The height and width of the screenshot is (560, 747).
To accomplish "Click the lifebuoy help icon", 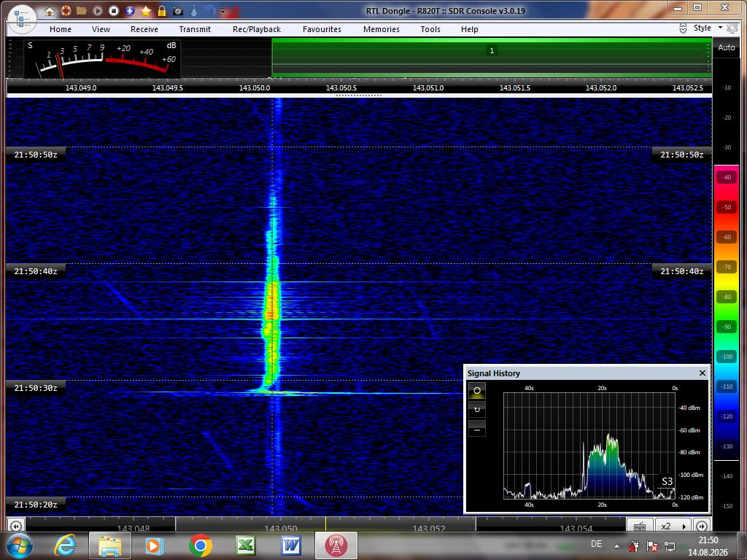I will click(x=66, y=11).
